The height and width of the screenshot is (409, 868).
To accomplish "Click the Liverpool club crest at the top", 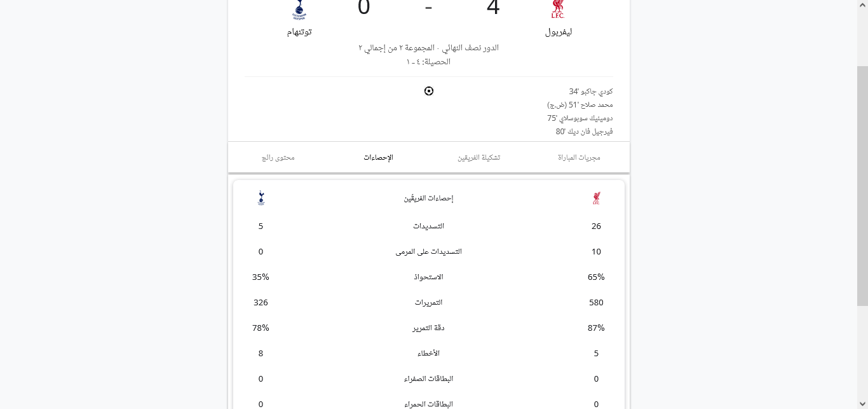I will tap(558, 9).
